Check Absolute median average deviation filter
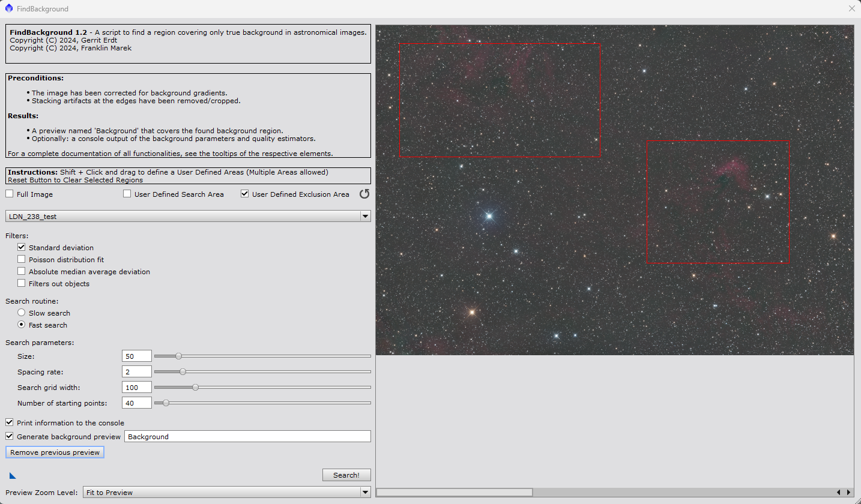Image resolution: width=861 pixels, height=504 pixels. [22, 271]
